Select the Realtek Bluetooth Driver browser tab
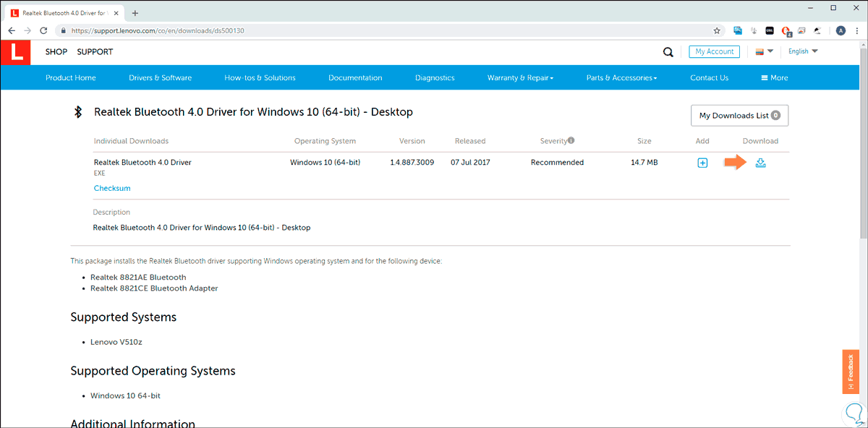The image size is (868, 428). click(x=65, y=13)
